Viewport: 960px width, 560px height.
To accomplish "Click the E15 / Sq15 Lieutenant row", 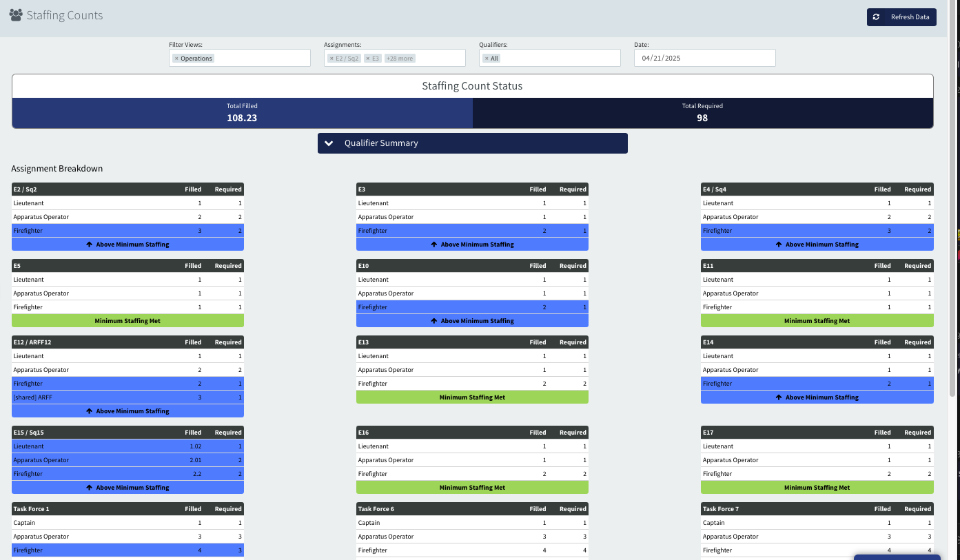I will tap(127, 446).
